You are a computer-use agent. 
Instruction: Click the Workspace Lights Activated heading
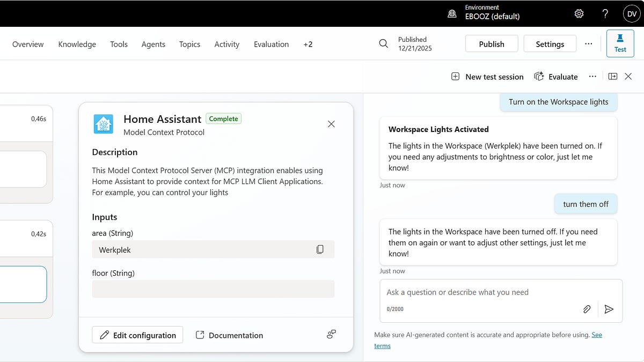[x=438, y=129]
